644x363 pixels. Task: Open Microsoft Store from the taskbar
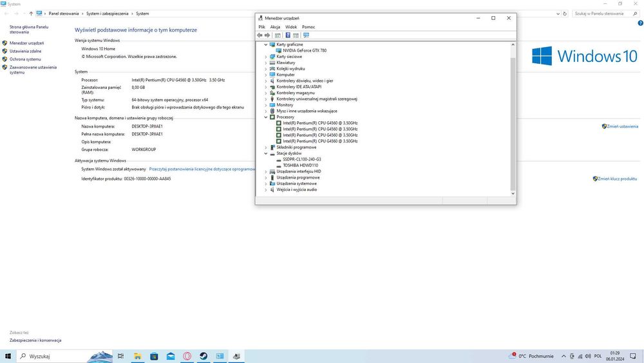point(154,356)
